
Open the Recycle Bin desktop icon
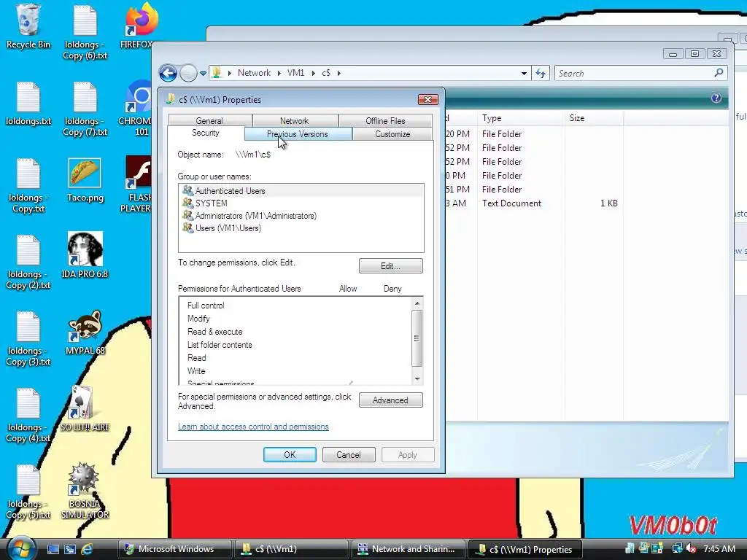click(28, 26)
